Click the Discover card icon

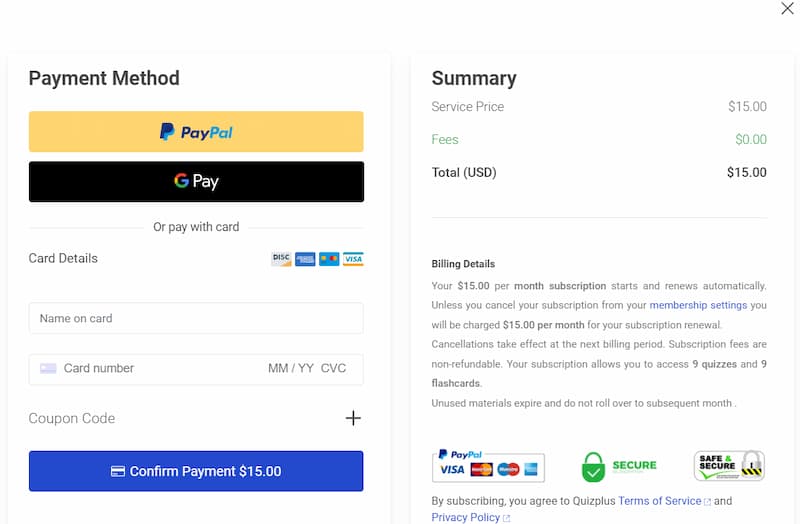(x=281, y=259)
